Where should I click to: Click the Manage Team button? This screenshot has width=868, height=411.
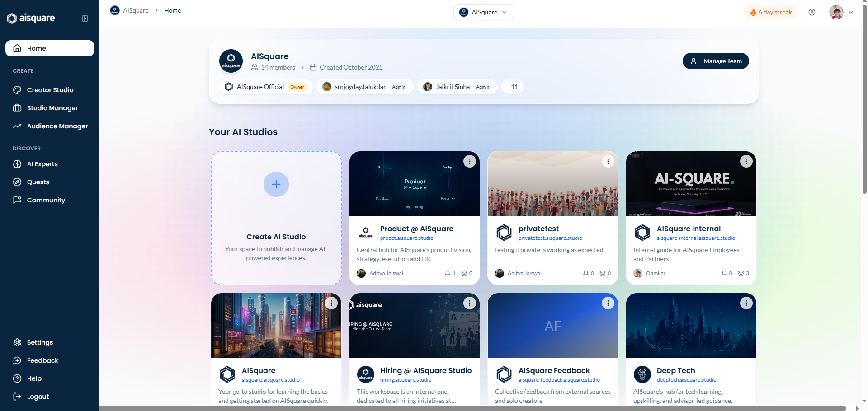(x=715, y=61)
